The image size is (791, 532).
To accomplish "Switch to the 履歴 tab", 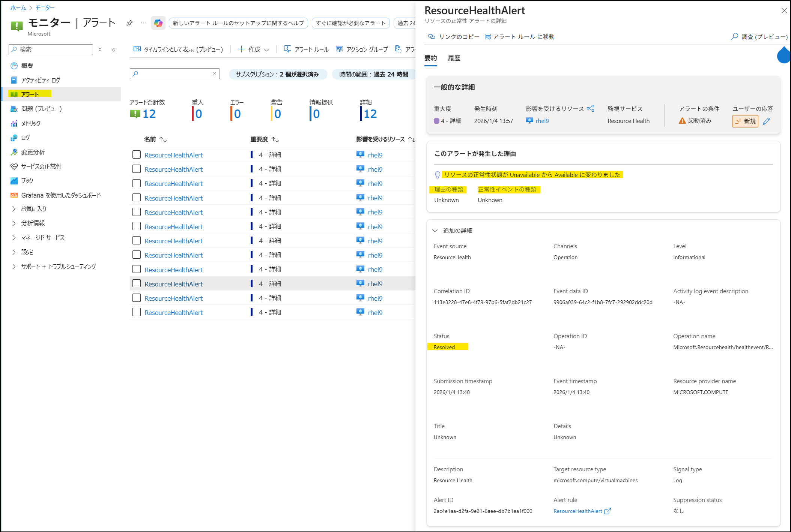I will [x=454, y=58].
